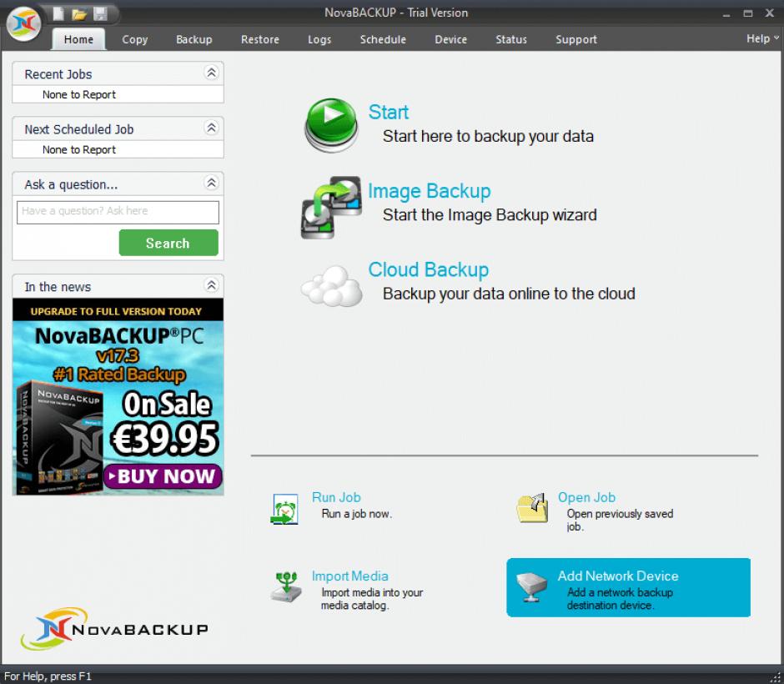The height and width of the screenshot is (684, 784).
Task: Collapse the In the news panel
Action: 212,285
